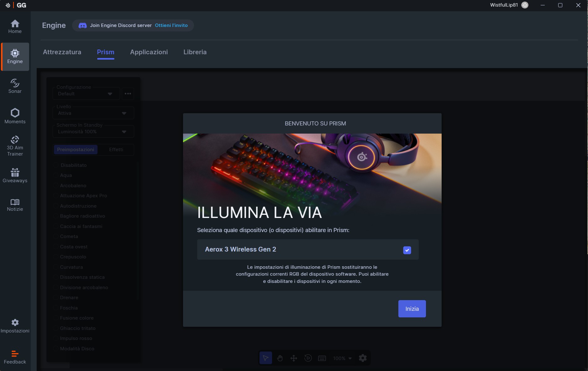This screenshot has height=371, width=588.
Task: Switch to the Applicazioni tab
Action: pyautogui.click(x=149, y=52)
